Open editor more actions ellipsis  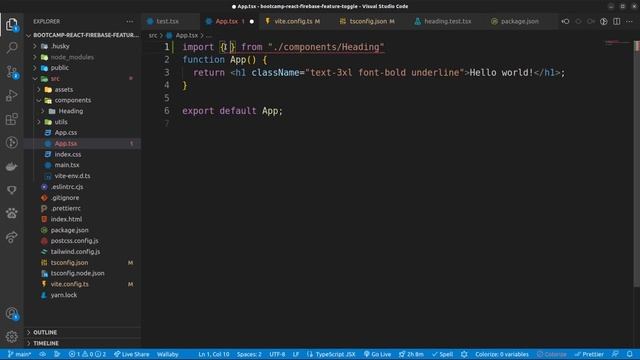click(x=629, y=21)
